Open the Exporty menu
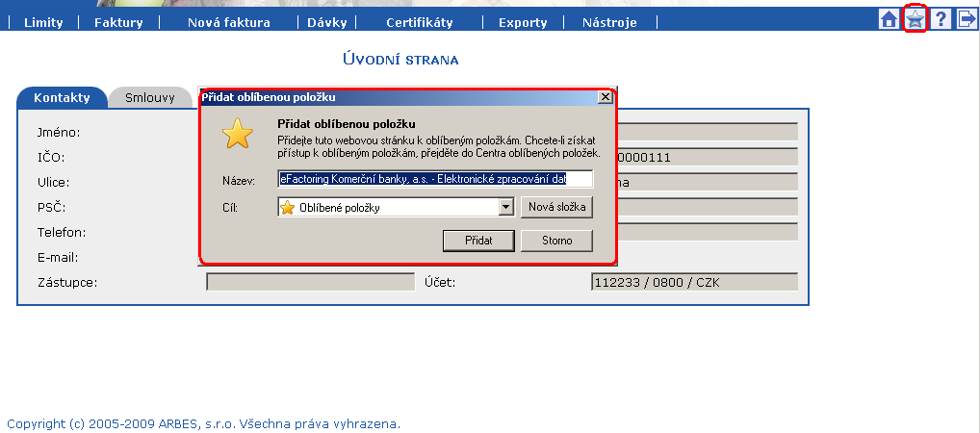 pos(523,22)
